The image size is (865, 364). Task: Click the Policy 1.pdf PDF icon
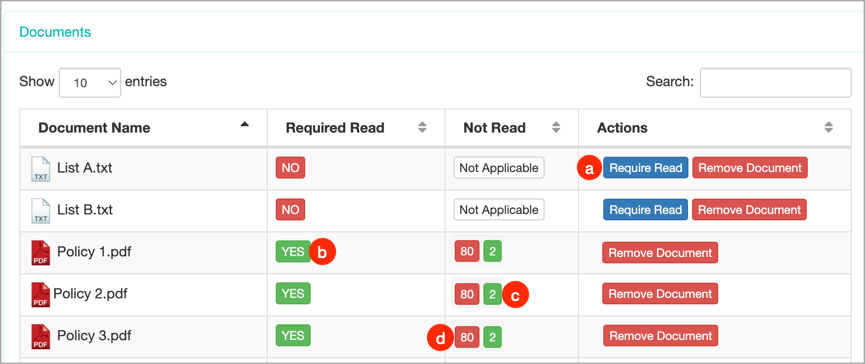click(40, 253)
